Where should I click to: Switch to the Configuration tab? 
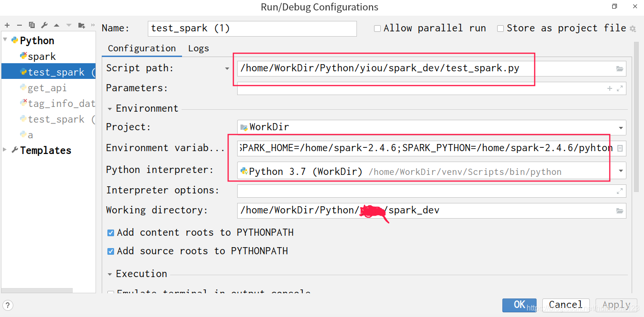click(x=142, y=48)
